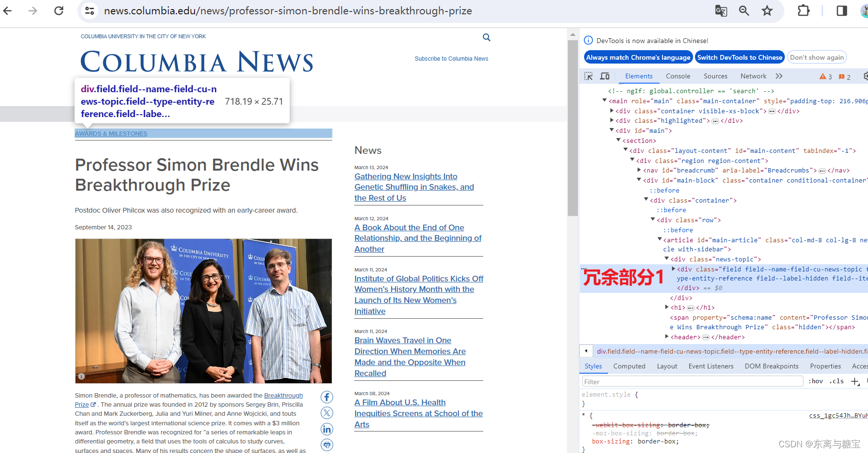
Task: Click the Breakthrough Prize link in article
Action: coord(283,396)
